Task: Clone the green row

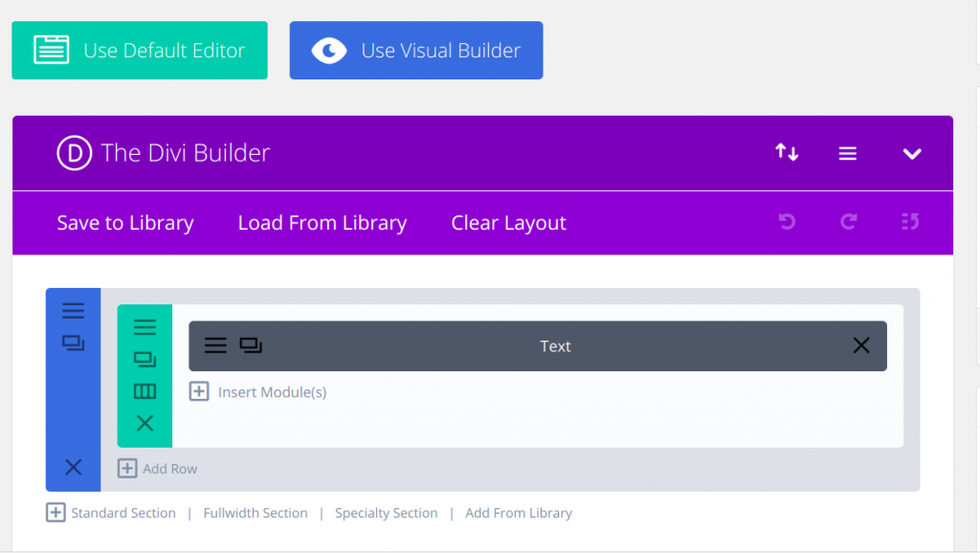Action: [145, 360]
